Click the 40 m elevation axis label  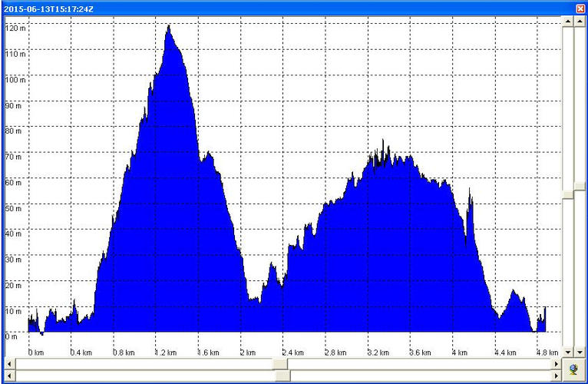[13, 233]
